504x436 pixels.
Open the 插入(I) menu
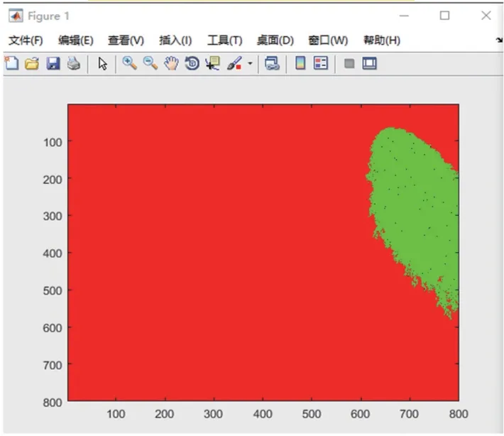click(175, 40)
